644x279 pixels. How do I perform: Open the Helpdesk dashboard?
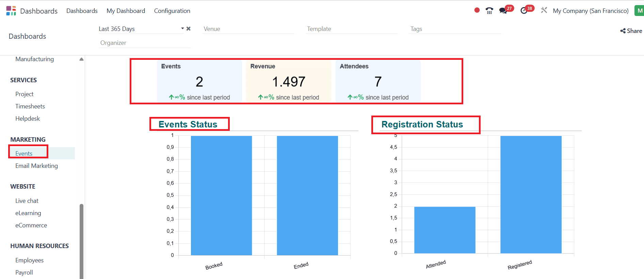tap(28, 119)
